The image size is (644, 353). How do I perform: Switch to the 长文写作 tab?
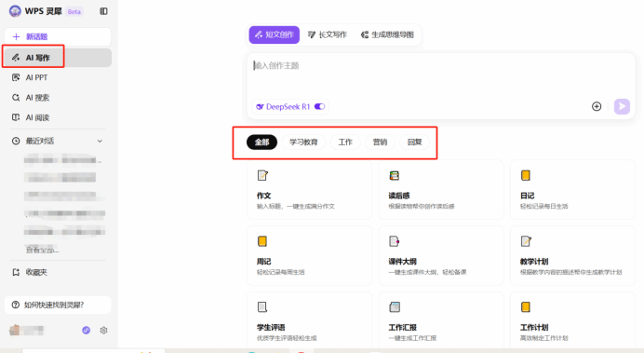328,34
